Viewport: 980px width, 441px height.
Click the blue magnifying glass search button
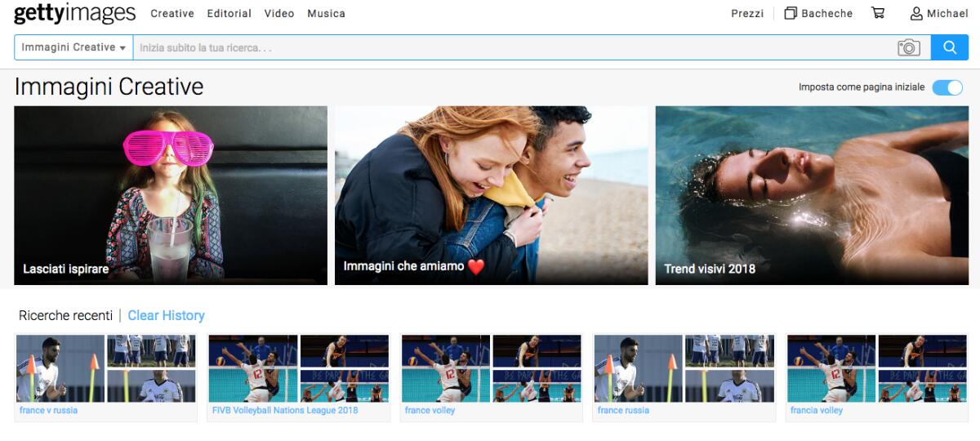point(949,47)
